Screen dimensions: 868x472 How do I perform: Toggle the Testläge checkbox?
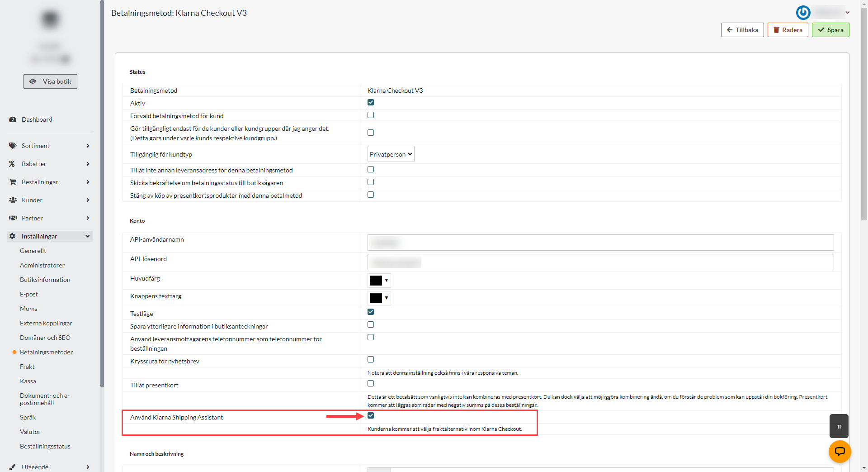click(371, 312)
